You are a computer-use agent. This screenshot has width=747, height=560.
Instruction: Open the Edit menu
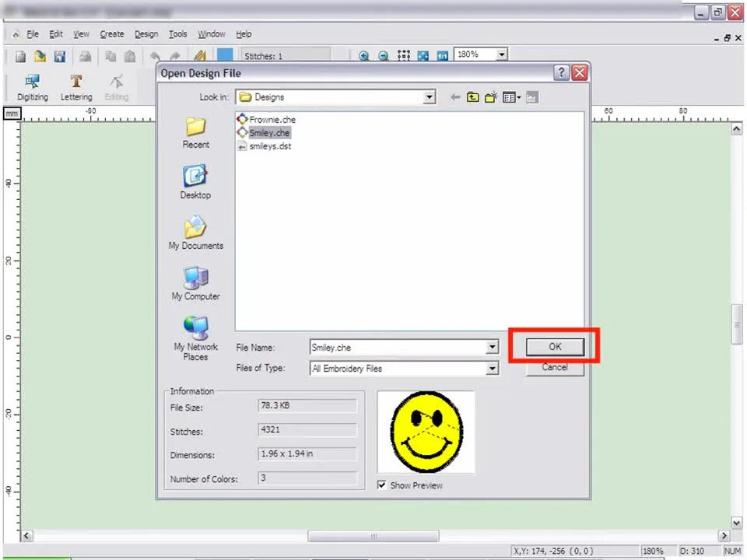coord(56,33)
